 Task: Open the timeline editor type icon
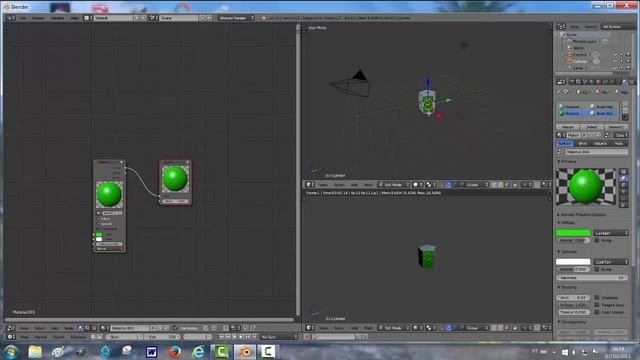click(x=11, y=337)
